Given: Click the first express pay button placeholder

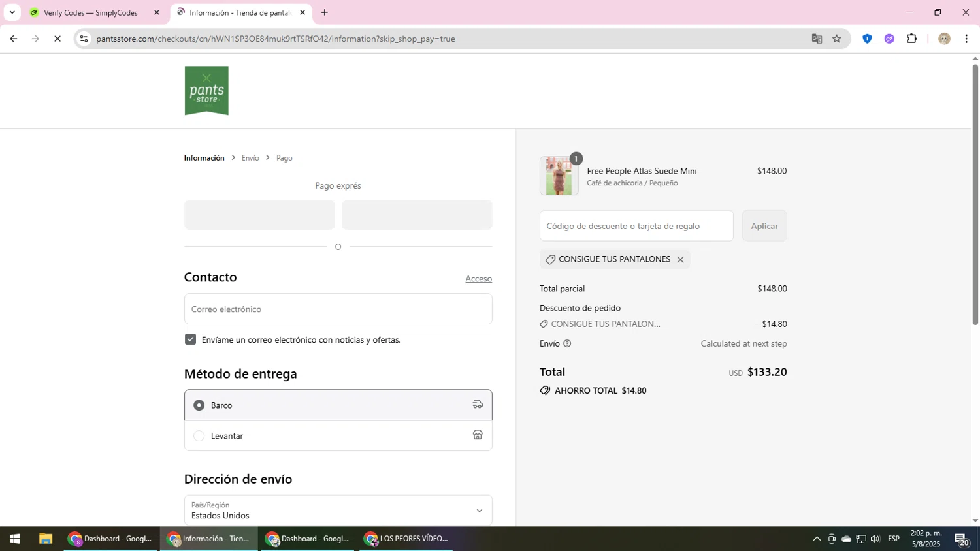Looking at the screenshot, I should 259,215.
